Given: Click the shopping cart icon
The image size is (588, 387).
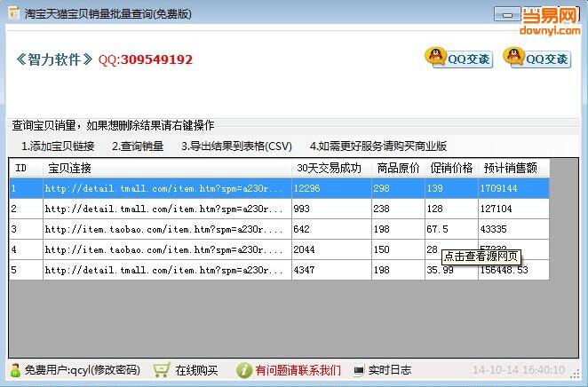Looking at the screenshot, I should pos(162,370).
